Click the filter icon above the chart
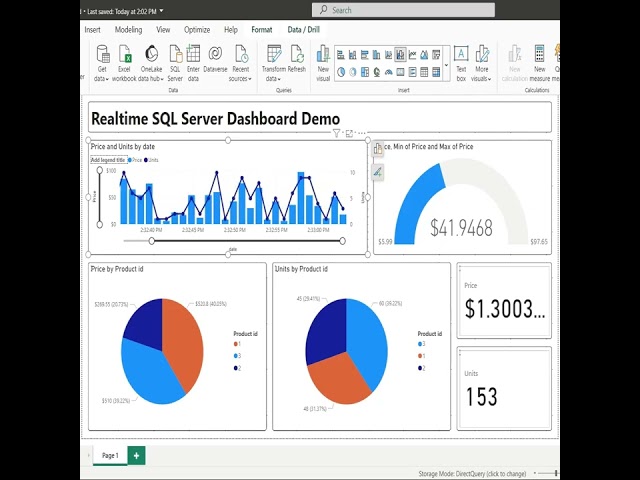This screenshot has width=640, height=480. coord(336,133)
